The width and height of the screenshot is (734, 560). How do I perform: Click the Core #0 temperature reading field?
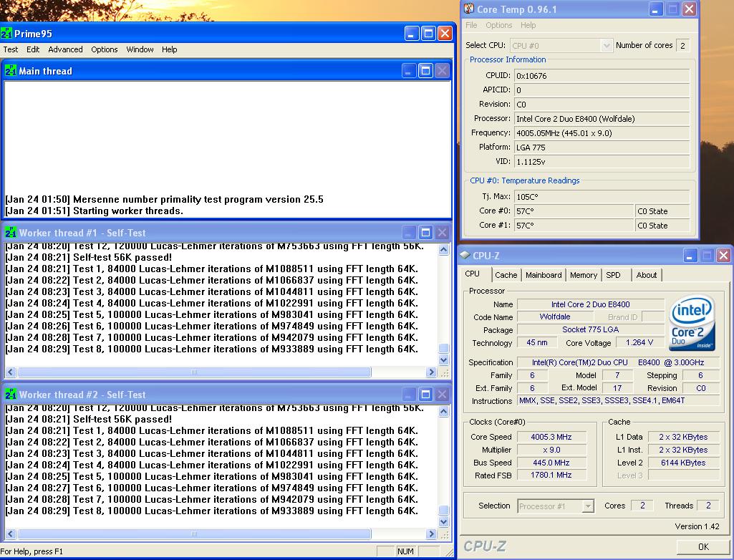tap(574, 211)
